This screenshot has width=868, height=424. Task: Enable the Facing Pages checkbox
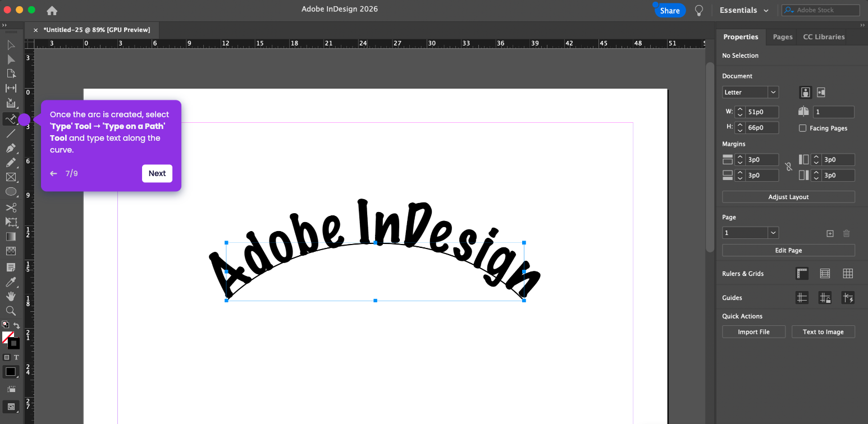(803, 128)
